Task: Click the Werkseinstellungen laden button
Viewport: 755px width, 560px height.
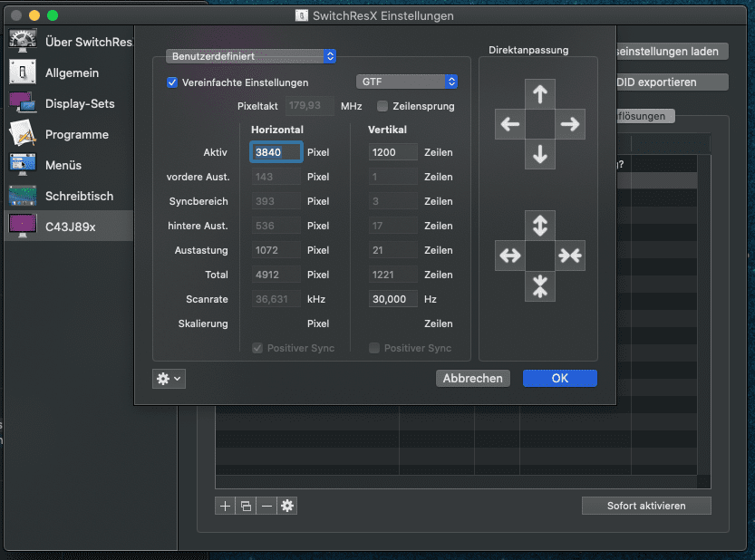Action: 672,52
